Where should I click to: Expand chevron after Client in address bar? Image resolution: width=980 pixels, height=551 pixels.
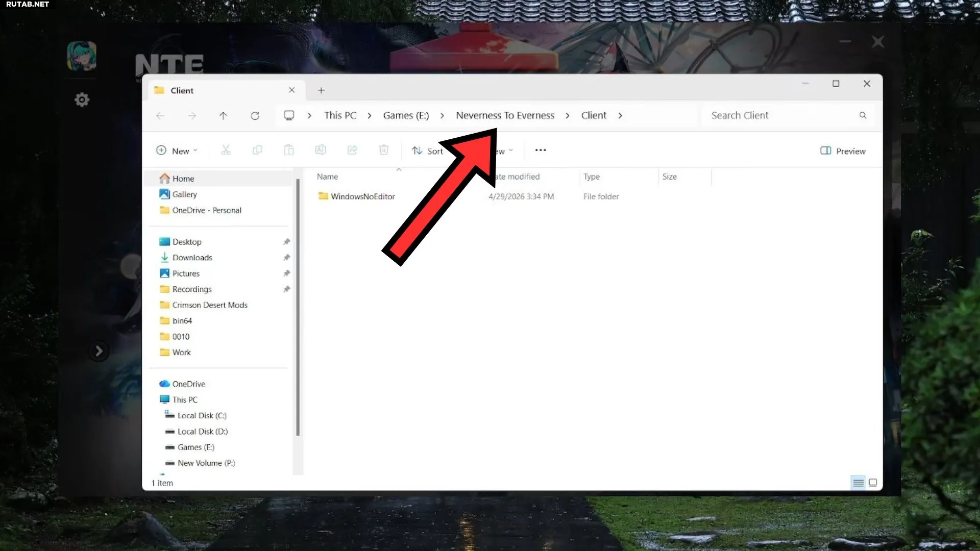pyautogui.click(x=620, y=116)
